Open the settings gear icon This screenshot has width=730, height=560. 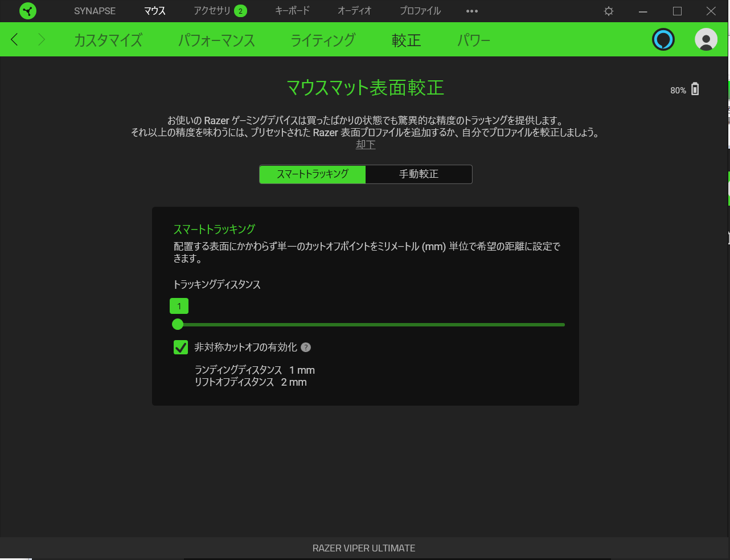pyautogui.click(x=609, y=11)
